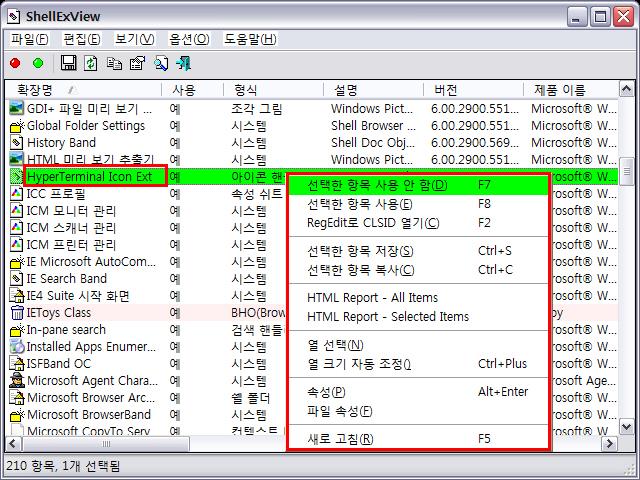The height and width of the screenshot is (480, 640).
Task: Open the 편집(E) menu
Action: (82, 39)
